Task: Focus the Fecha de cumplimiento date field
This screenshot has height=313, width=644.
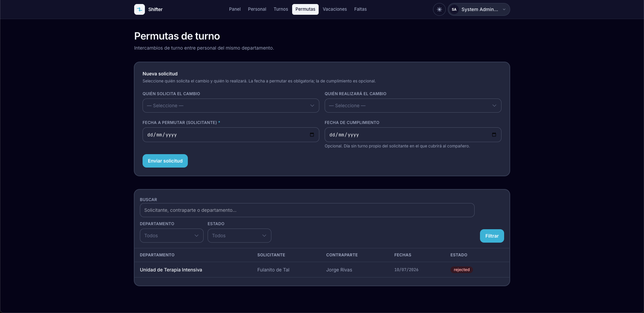Action: coord(413,135)
